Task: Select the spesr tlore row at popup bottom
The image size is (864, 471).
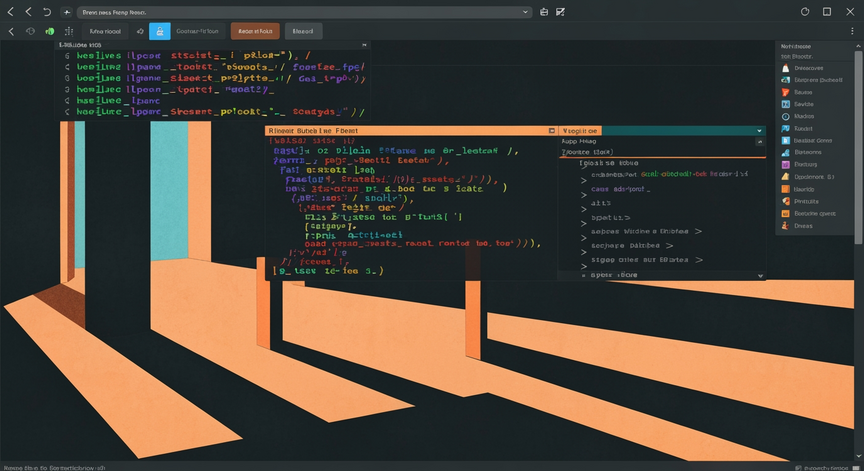Action: click(x=614, y=275)
